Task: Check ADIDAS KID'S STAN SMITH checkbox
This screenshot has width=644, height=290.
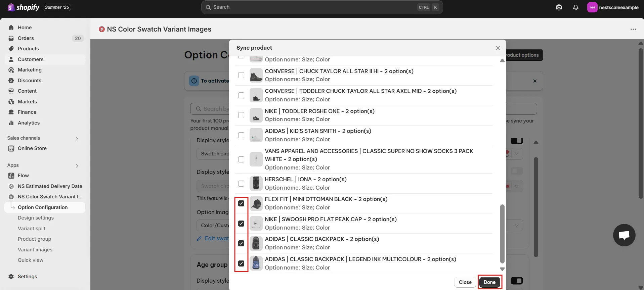Action: (x=241, y=135)
